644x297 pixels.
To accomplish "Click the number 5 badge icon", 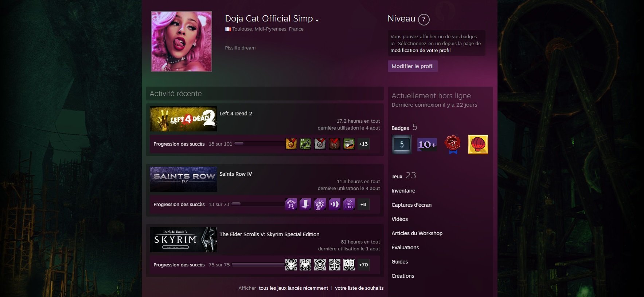I will pyautogui.click(x=402, y=144).
